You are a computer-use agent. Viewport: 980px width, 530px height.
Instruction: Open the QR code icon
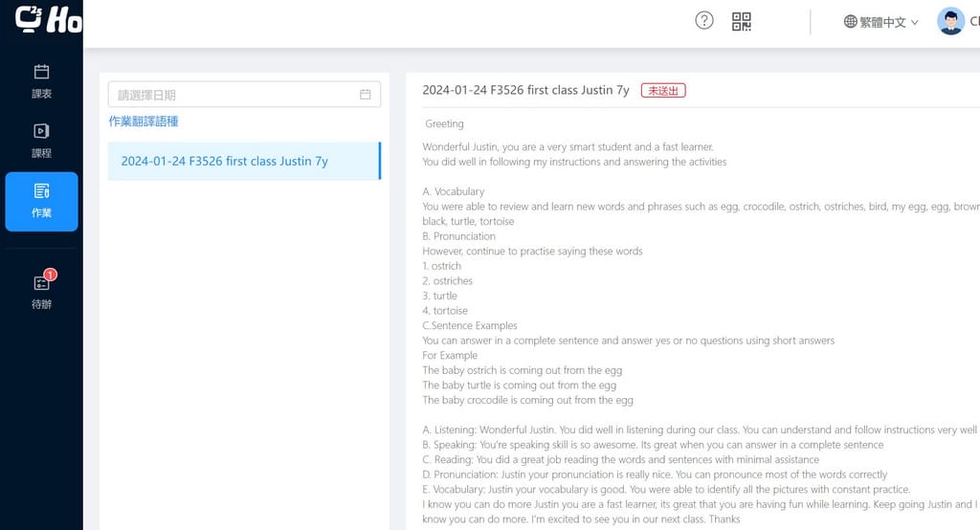coord(742,21)
